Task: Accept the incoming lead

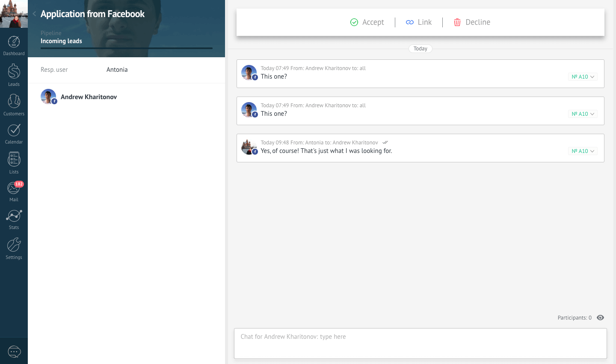Action: [x=367, y=22]
